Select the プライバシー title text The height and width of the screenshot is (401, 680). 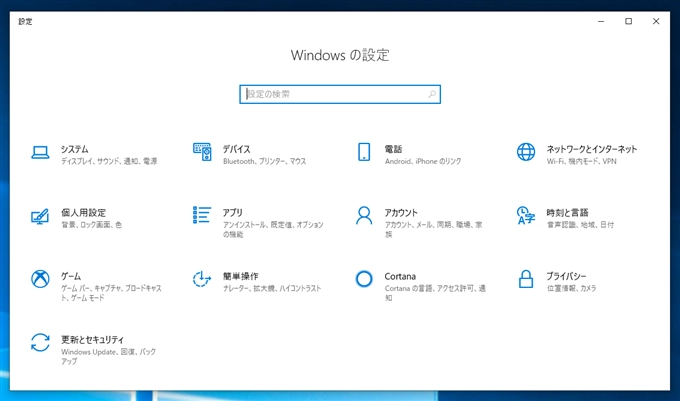(x=566, y=276)
